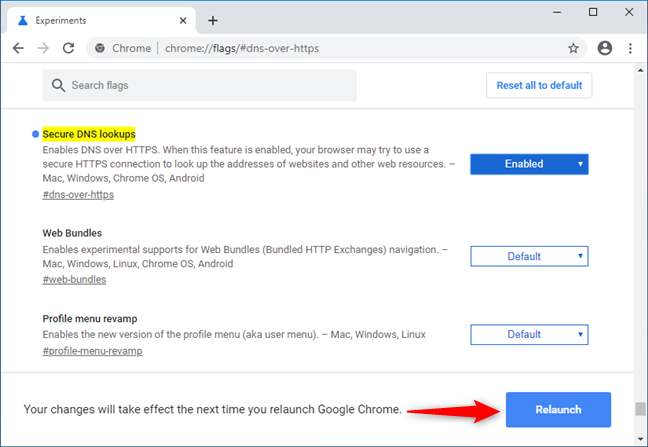Image resolution: width=648 pixels, height=447 pixels.
Task: Focus the Search flags field
Action: [x=199, y=86]
